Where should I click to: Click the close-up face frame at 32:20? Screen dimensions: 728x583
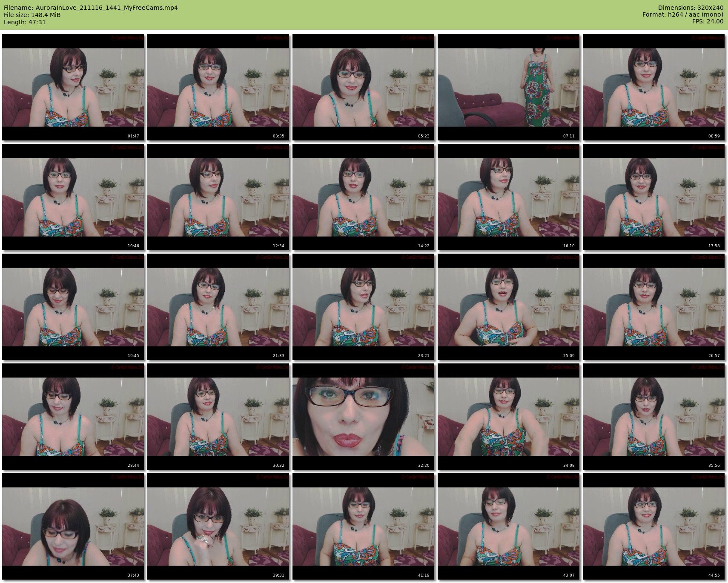coord(363,417)
